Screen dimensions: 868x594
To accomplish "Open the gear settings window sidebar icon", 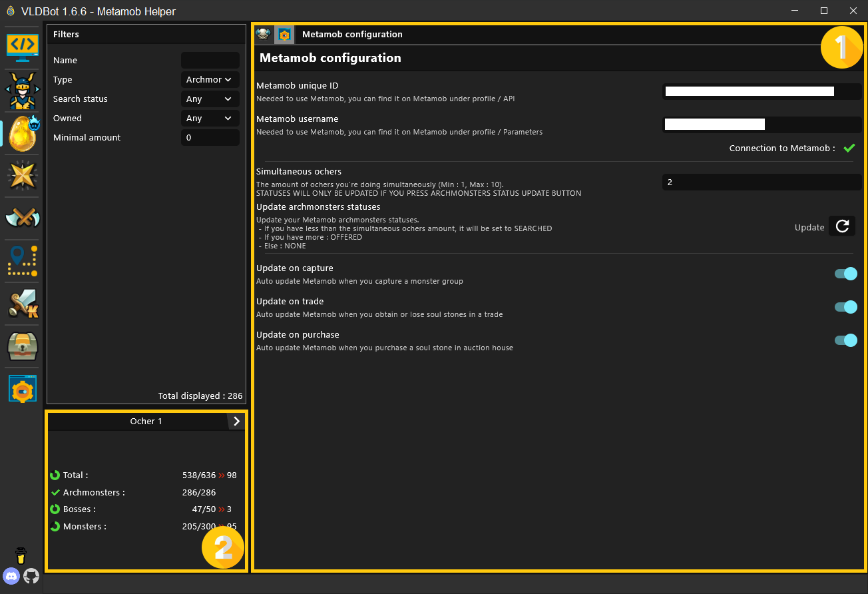I will pyautogui.click(x=23, y=388).
